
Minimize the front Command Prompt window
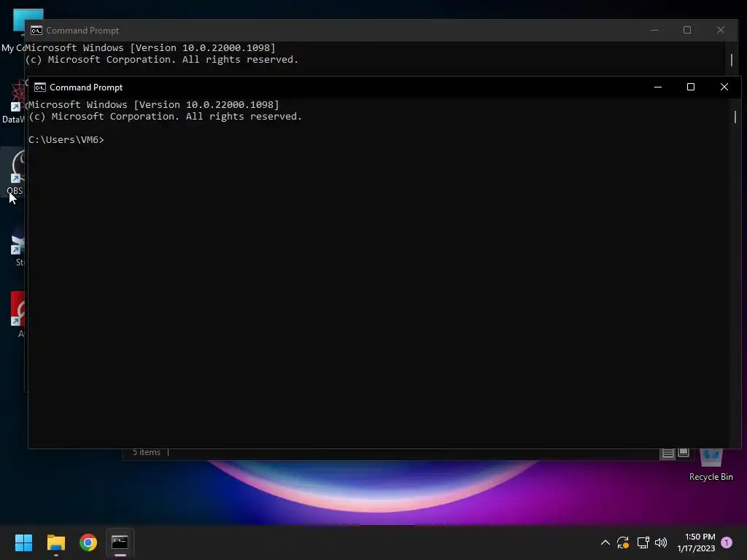pyautogui.click(x=658, y=87)
